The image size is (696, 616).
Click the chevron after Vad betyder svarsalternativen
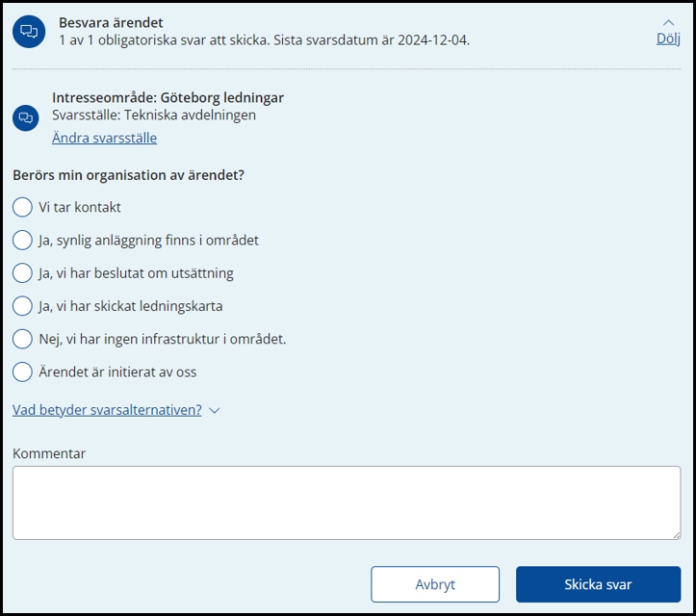pyautogui.click(x=215, y=410)
